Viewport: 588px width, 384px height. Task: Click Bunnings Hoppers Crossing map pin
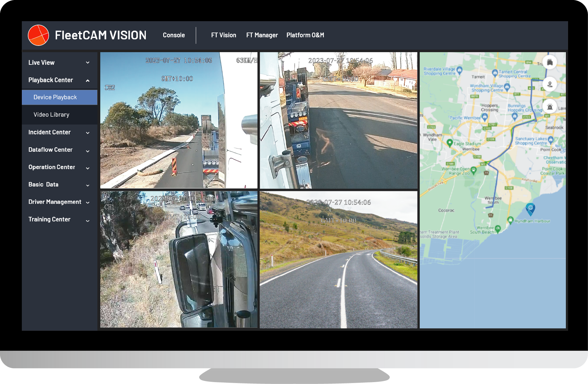click(515, 117)
